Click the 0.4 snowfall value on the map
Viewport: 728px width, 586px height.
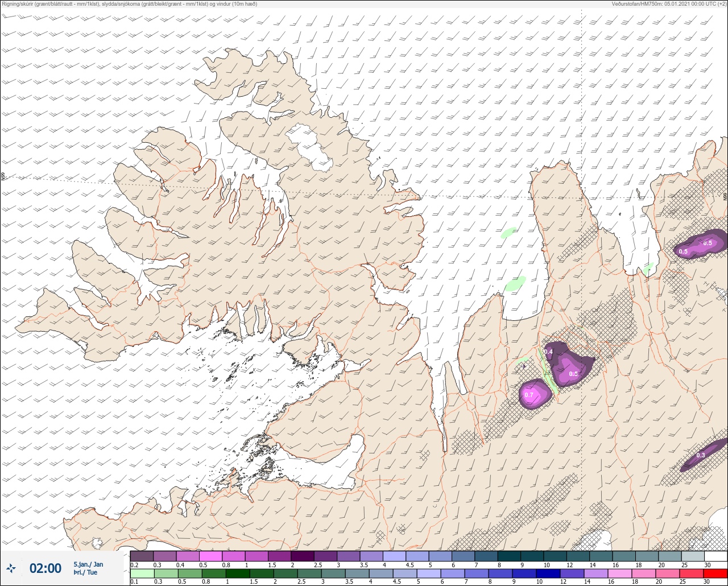click(549, 352)
